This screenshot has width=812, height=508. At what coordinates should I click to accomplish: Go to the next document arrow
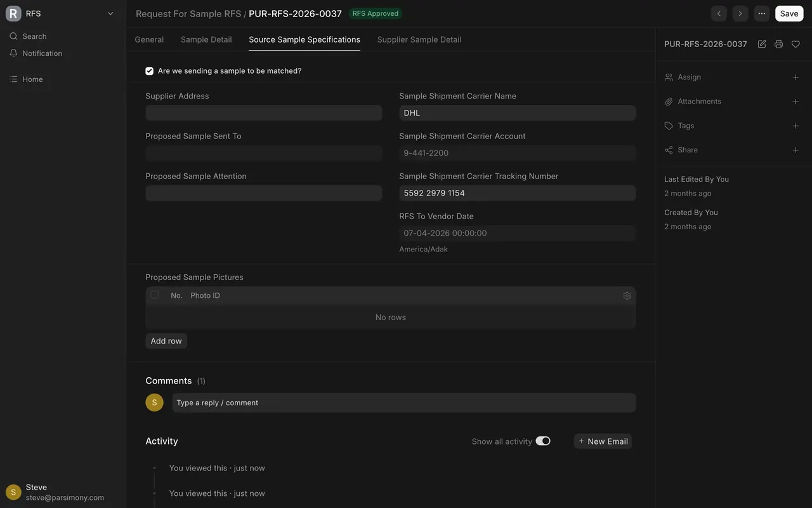[740, 13]
